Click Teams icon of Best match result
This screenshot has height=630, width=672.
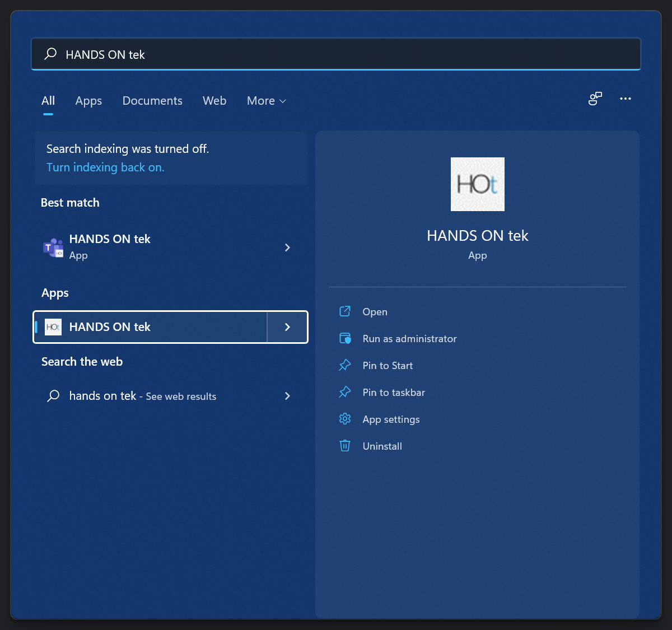[x=53, y=247]
